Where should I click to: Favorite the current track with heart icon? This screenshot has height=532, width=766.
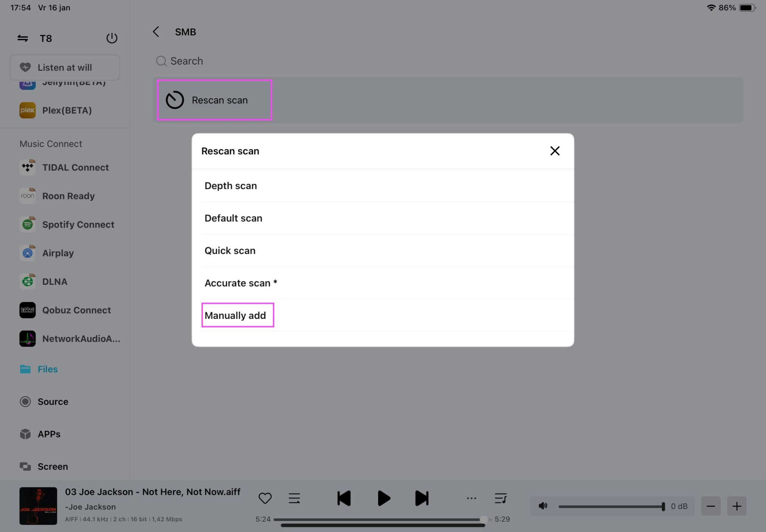[x=265, y=498]
